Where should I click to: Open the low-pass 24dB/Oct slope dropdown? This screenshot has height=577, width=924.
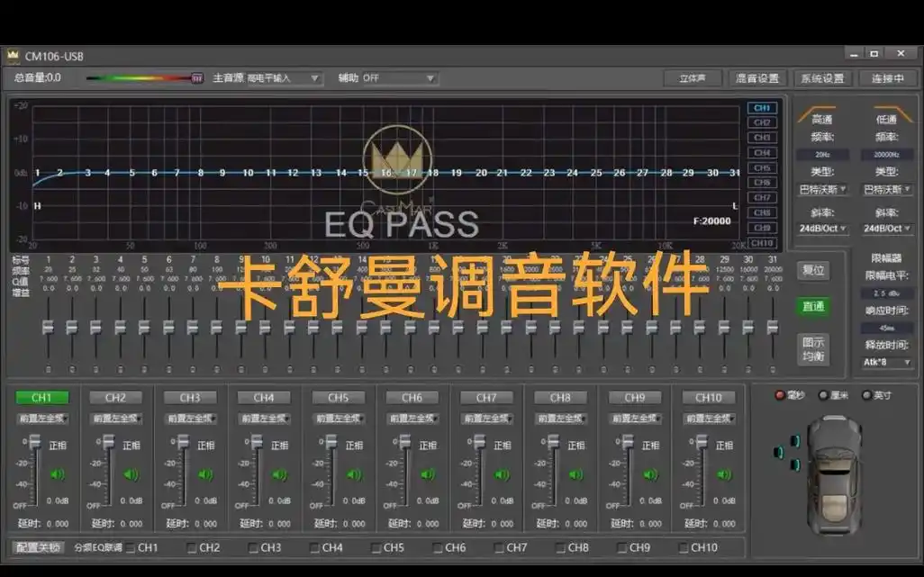tap(890, 229)
